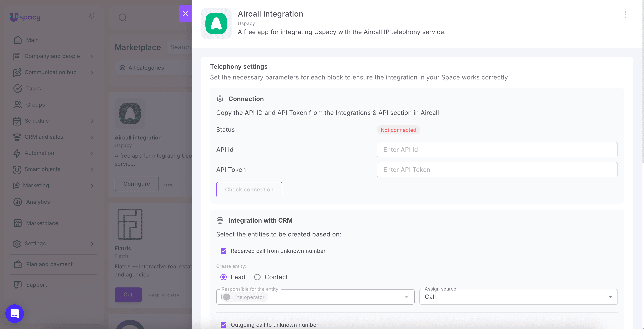Expand the Company and people submenu arrow
The width and height of the screenshot is (644, 329).
(x=92, y=57)
